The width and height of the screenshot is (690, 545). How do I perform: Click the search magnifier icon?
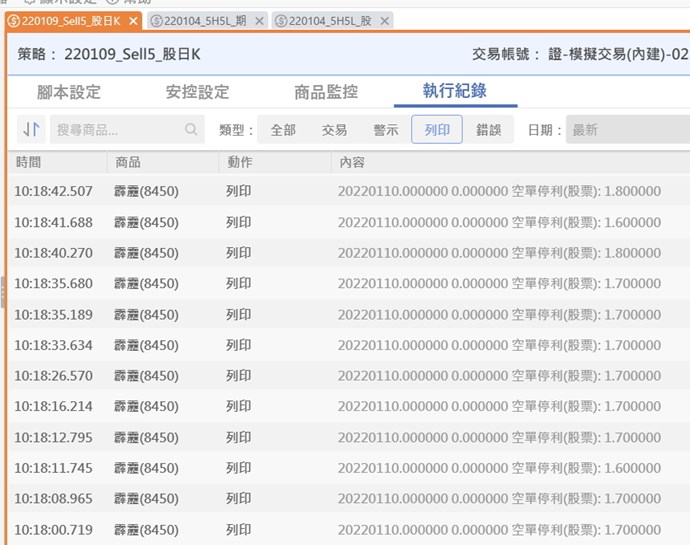click(191, 130)
